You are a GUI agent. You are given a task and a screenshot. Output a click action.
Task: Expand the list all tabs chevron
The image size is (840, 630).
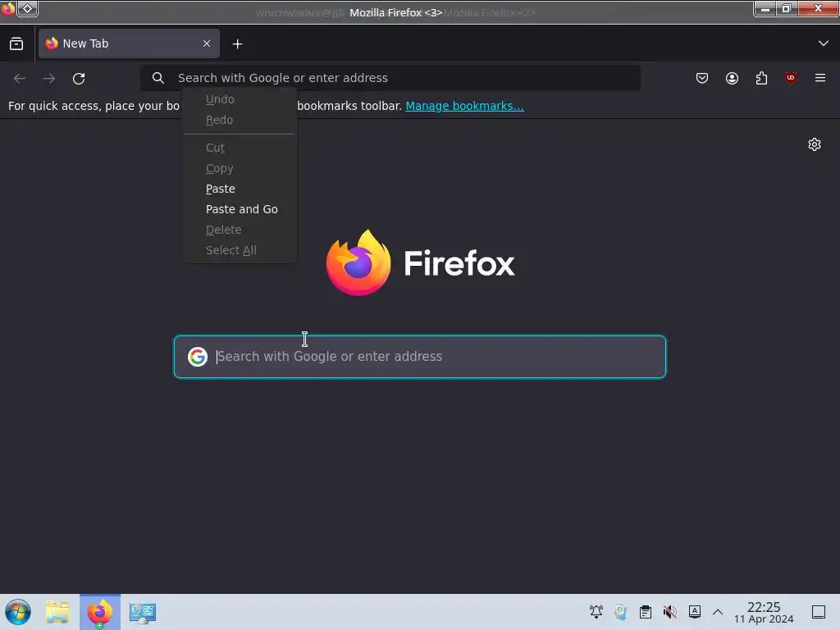[824, 43]
